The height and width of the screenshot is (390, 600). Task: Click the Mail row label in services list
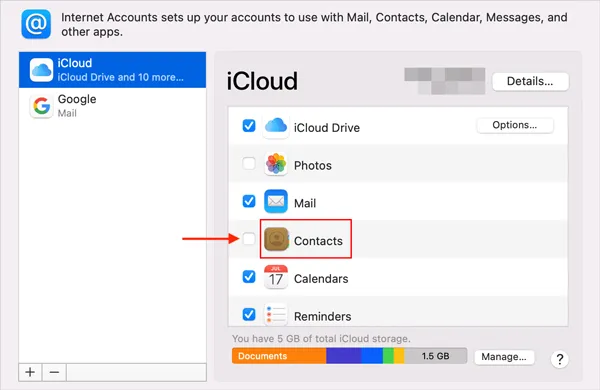point(305,203)
